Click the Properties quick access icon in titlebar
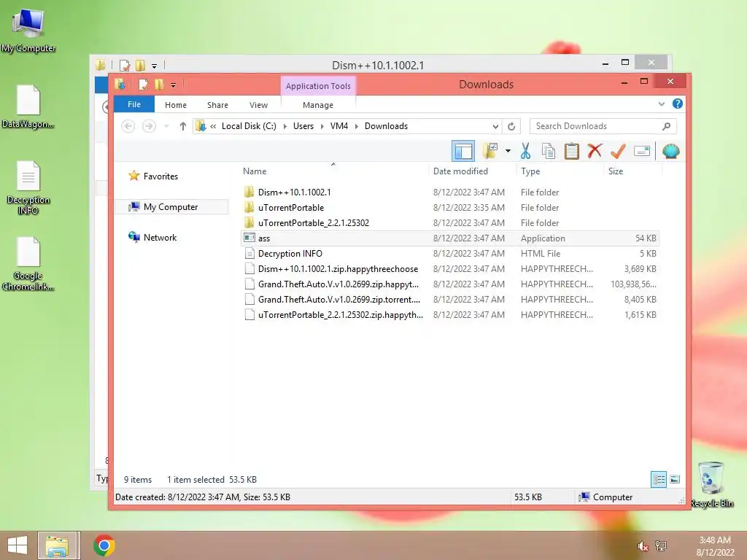Viewport: 747px width, 560px height. coord(143,85)
